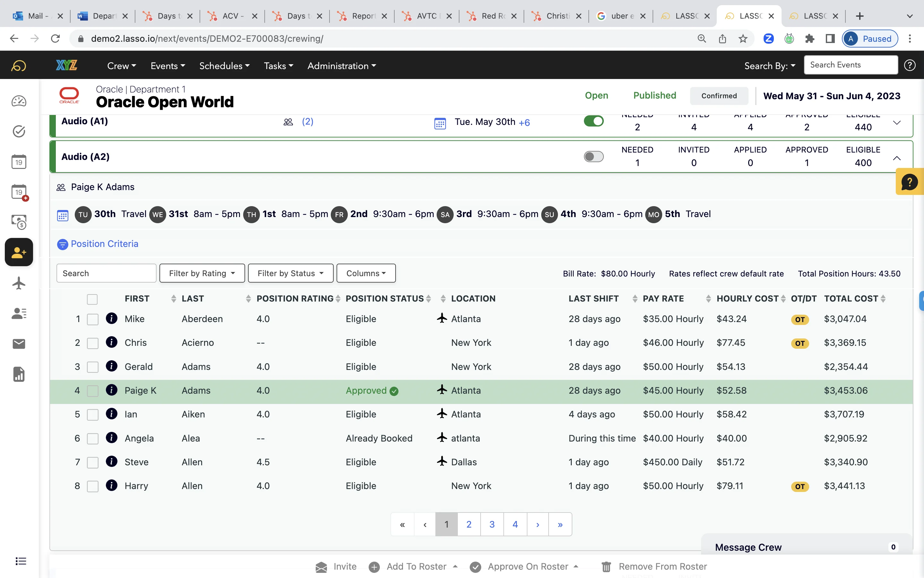
Task: Open the Filter by Status dropdown
Action: [x=291, y=273]
